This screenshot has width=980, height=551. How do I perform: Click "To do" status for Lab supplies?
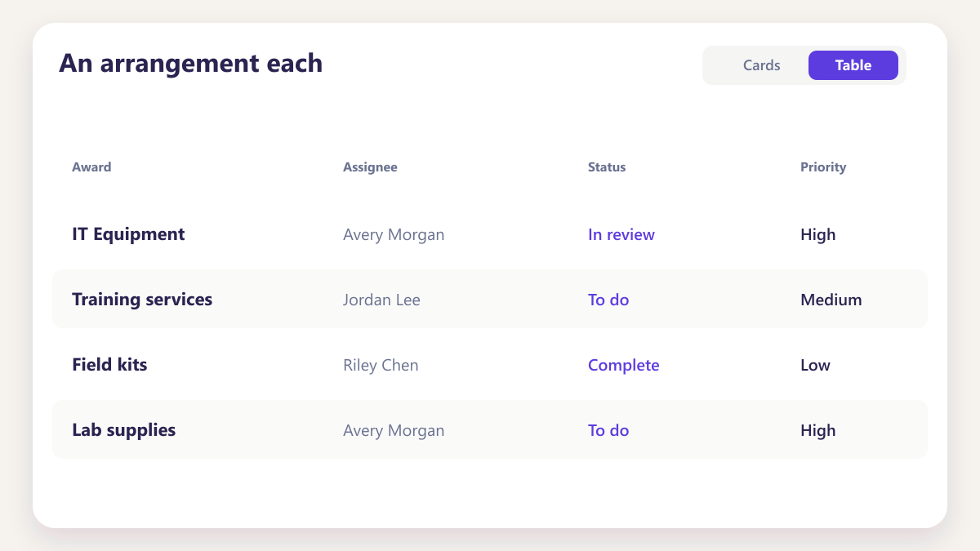(608, 430)
